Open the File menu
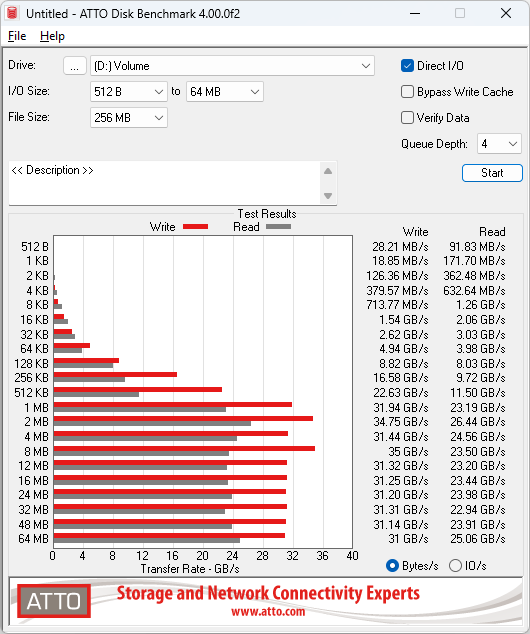 tap(17, 36)
